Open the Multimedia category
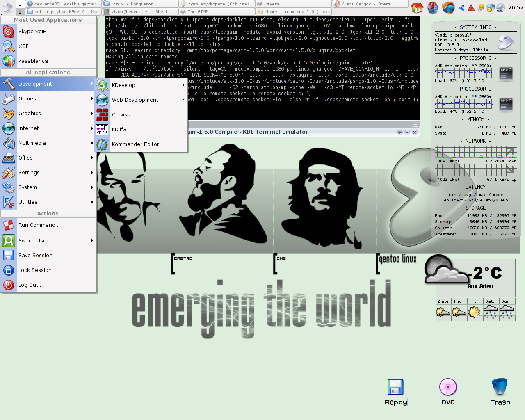Screen dimensions: 525x420 48,143
